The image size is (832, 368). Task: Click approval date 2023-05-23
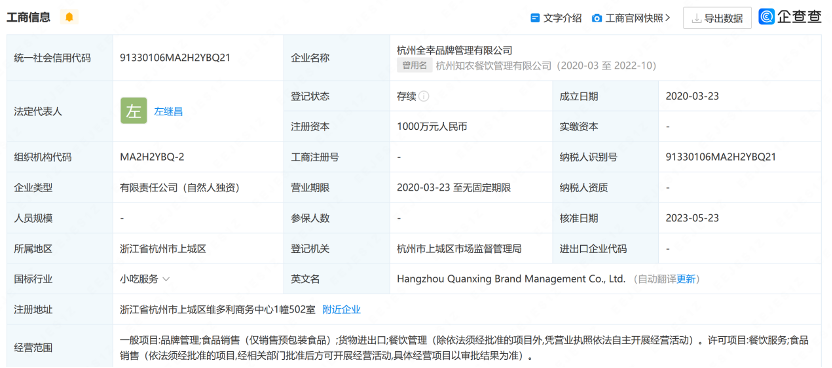pos(692,218)
